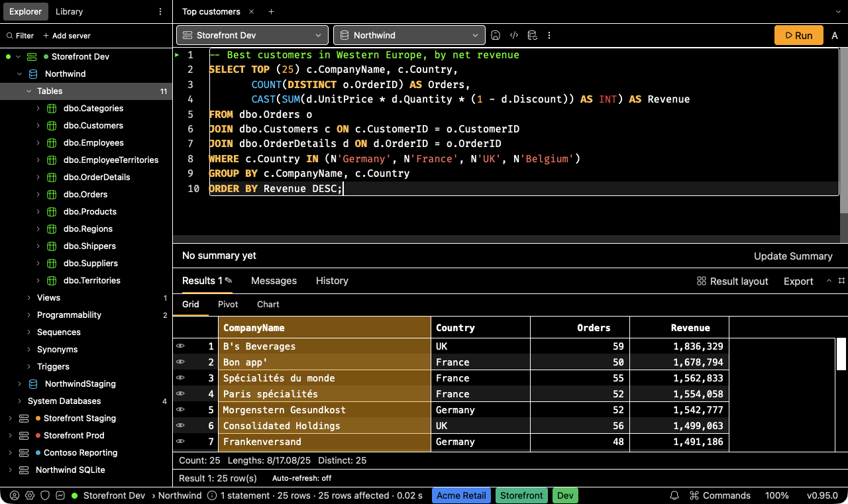Image resolution: width=848 pixels, height=504 pixels.
Task: Click the green Dev tag
Action: pyautogui.click(x=565, y=495)
